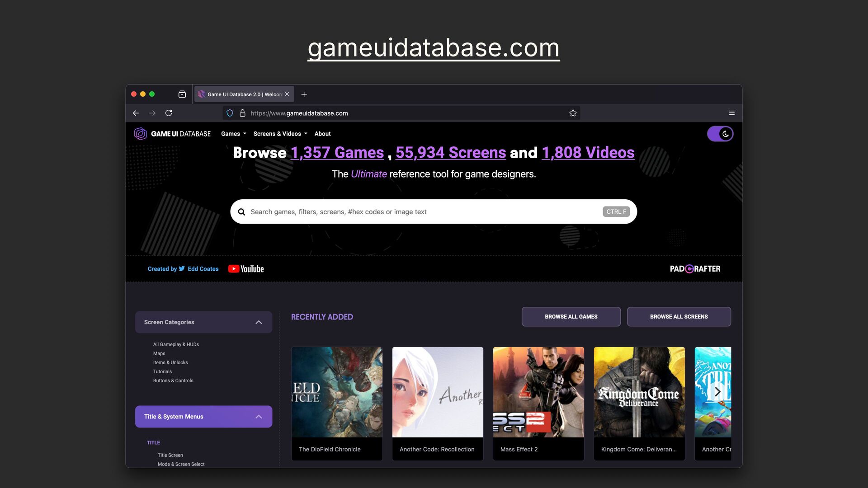Open the About menu item
868x488 pixels.
coord(322,134)
